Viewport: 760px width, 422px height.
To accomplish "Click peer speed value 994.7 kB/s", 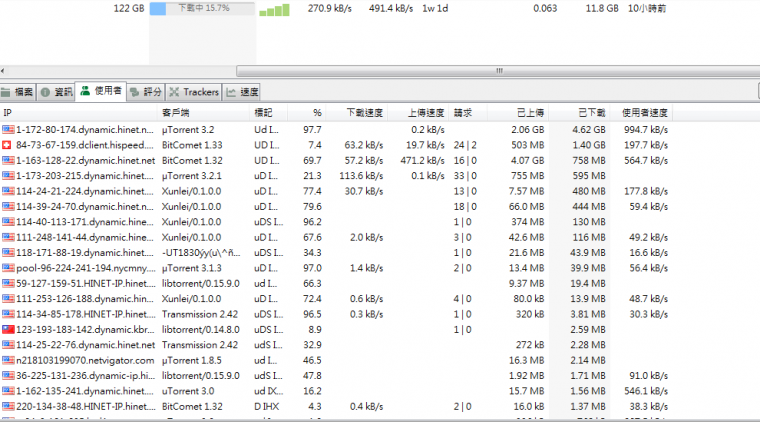I will click(x=646, y=129).
